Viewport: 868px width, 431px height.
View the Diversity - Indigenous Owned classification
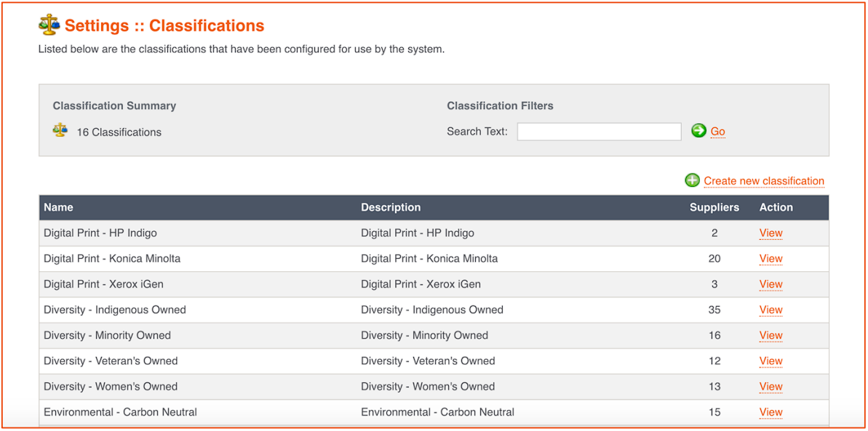tap(771, 310)
